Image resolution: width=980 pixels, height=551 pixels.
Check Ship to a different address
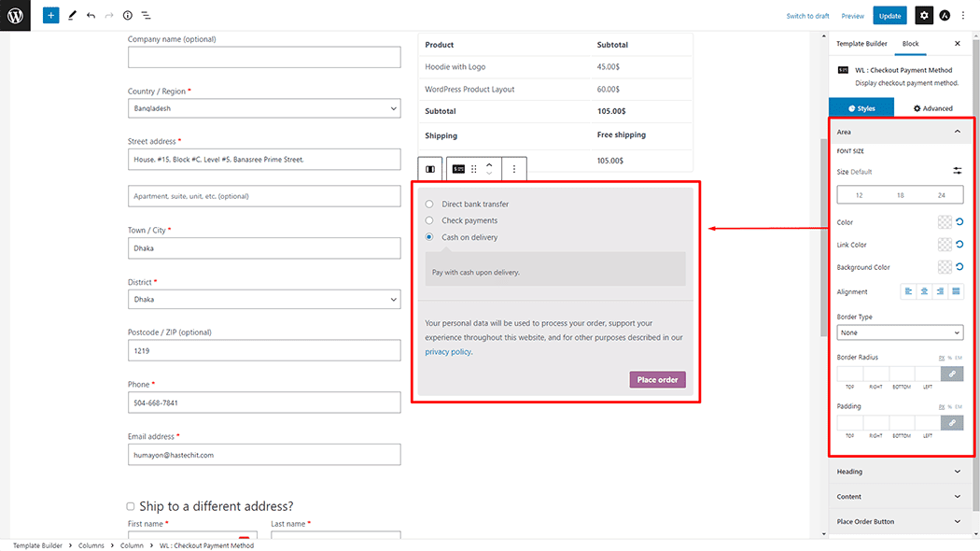click(131, 506)
